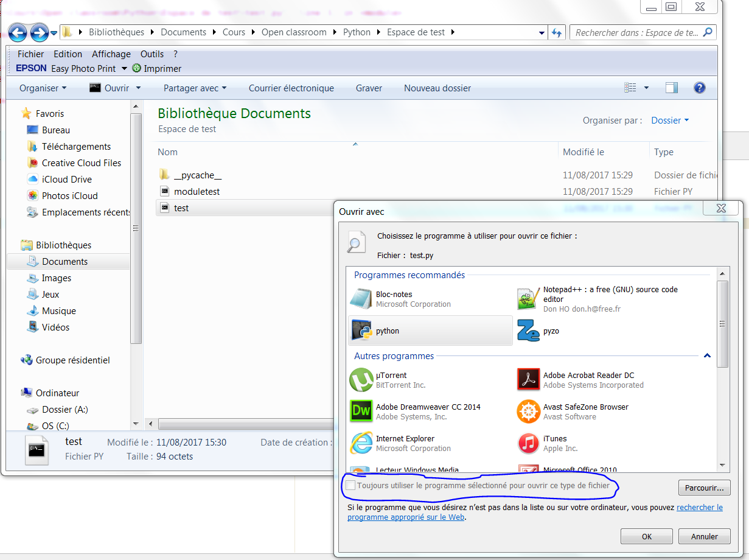The height and width of the screenshot is (560, 749).
Task: Select µTorrent in other programs
Action: pos(361,380)
